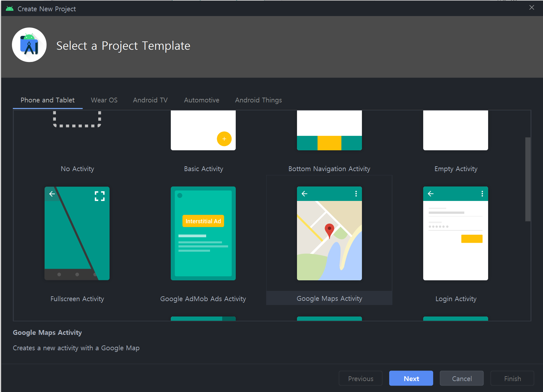Pick the Bottom Navigation Activity thumbnail
The width and height of the screenshot is (543, 392).
click(x=329, y=130)
